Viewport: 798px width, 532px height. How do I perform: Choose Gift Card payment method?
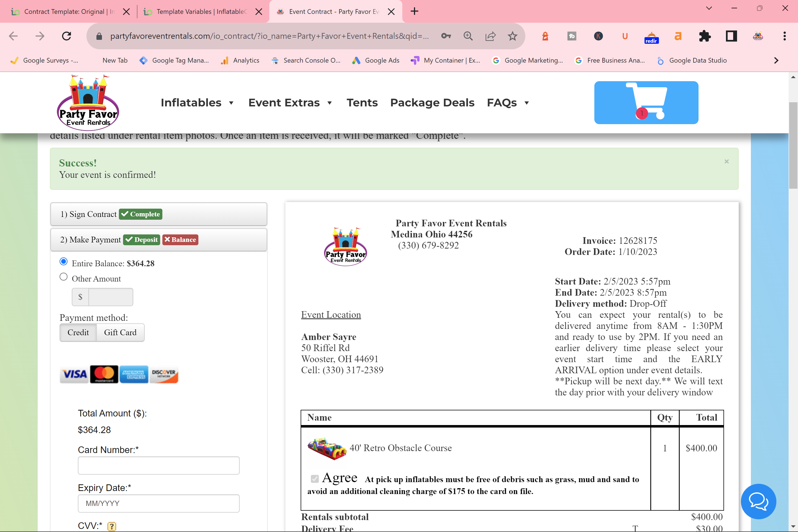click(120, 332)
